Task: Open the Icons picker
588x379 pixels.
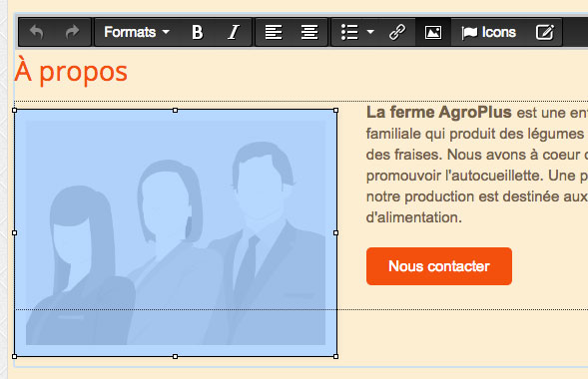Action: tap(488, 32)
